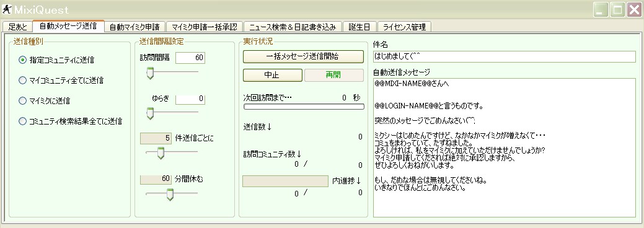This screenshot has height=228, width=644.
Task: Start sending with 一括メッセージ送信開始 button
Action: [304, 57]
